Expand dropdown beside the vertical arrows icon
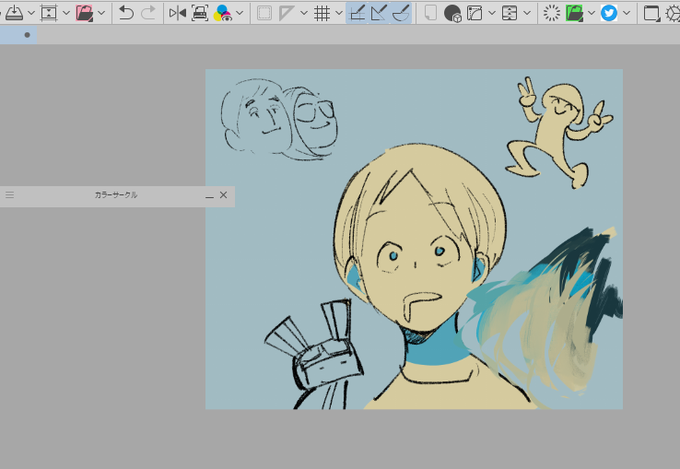The width and height of the screenshot is (680, 469). click(527, 13)
